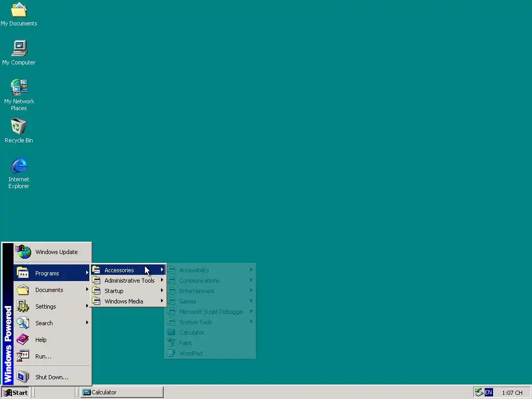532x399 pixels.
Task: Open Windows Update from Start menu
Action: (52, 252)
